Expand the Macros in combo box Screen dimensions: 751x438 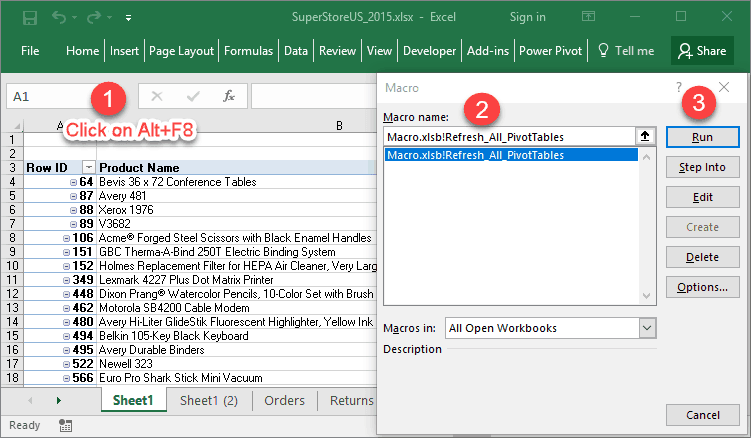(646, 327)
